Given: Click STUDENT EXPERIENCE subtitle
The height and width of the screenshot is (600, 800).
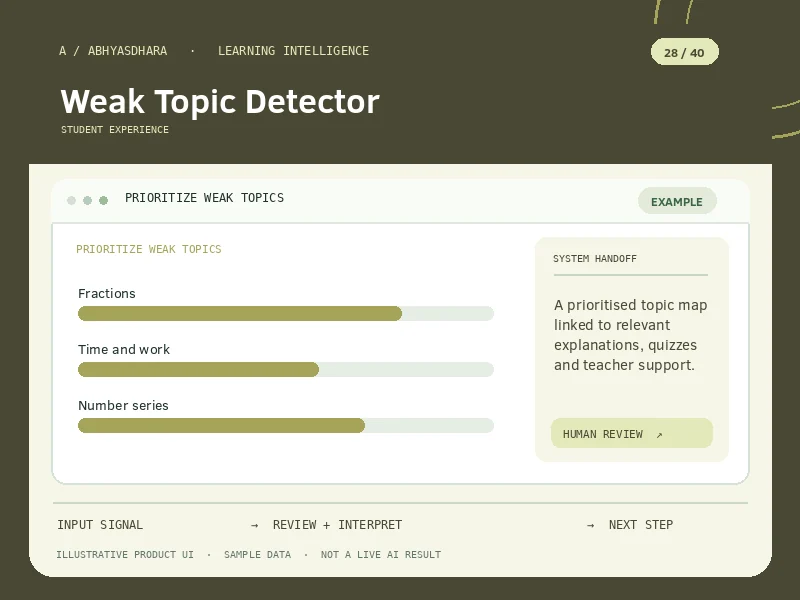Looking at the screenshot, I should pos(115,130).
